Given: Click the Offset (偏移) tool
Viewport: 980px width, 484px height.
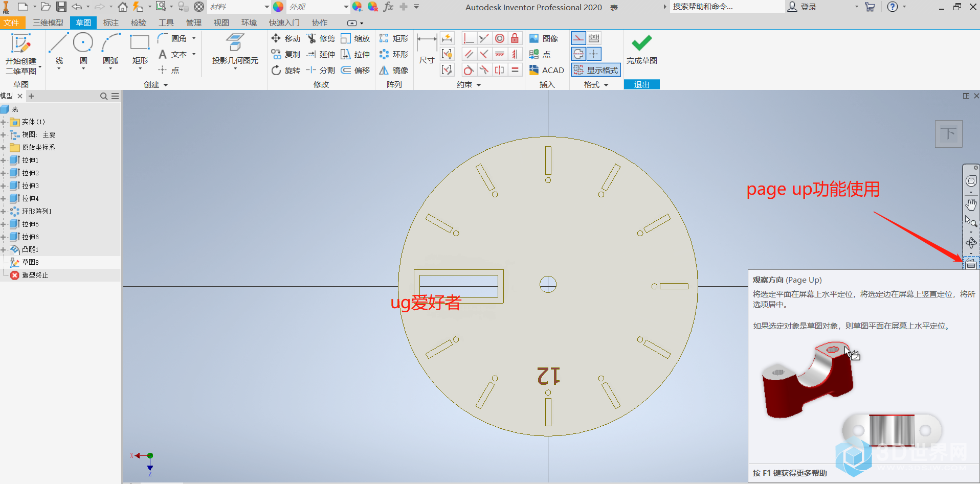Looking at the screenshot, I should click(x=355, y=70).
